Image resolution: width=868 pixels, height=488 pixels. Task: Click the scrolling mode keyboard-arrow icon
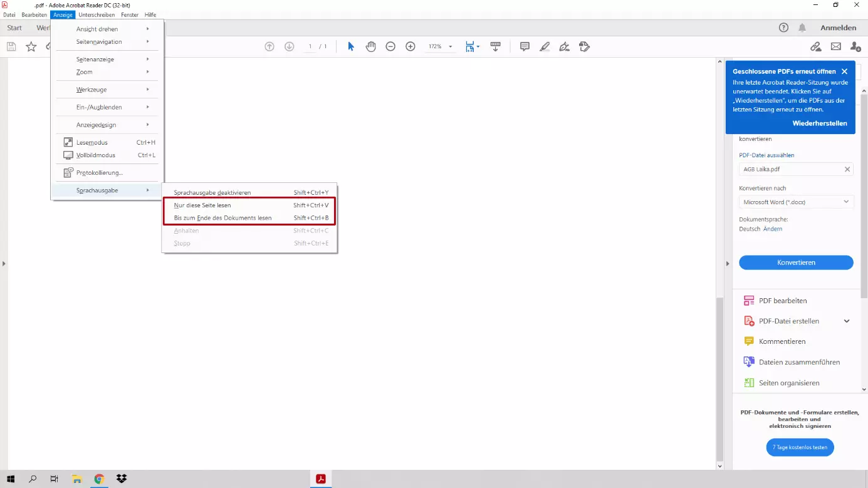[495, 46]
